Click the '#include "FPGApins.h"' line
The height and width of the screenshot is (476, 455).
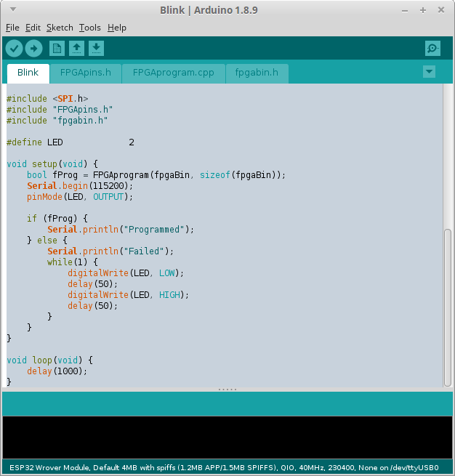60,110
